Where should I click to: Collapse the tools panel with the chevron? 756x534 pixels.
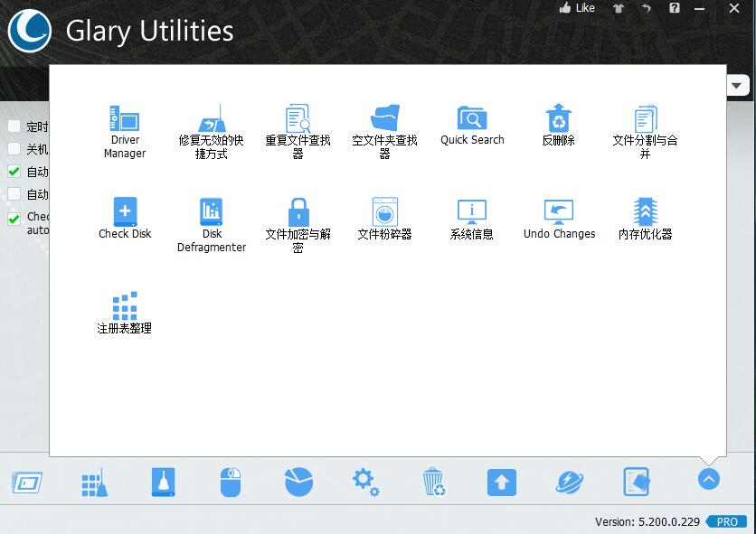coord(708,480)
